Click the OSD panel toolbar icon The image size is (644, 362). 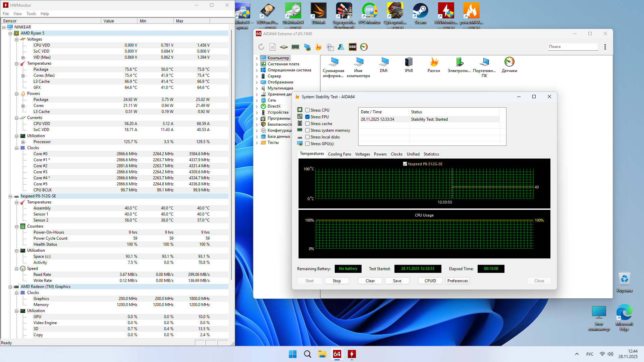(353, 47)
